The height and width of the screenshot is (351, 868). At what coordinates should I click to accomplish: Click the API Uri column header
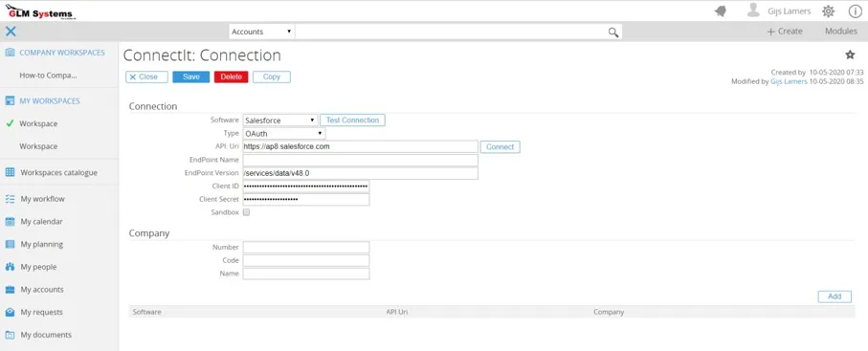click(397, 312)
